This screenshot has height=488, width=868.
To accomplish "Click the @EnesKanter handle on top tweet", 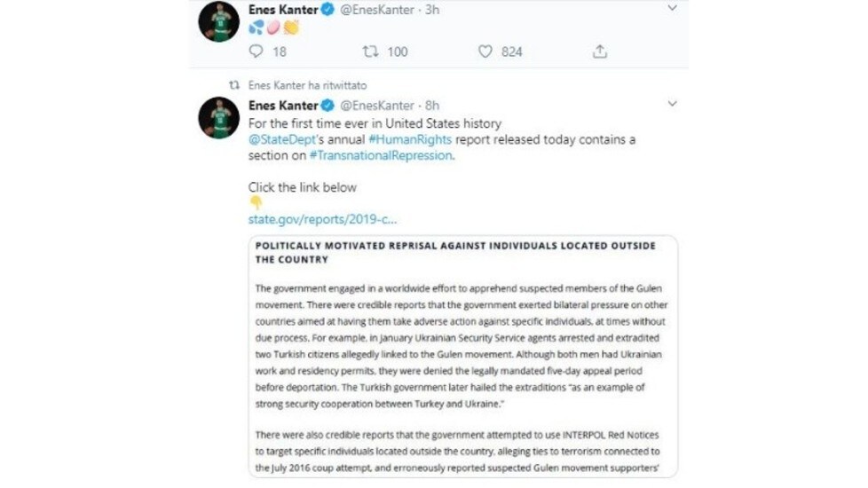I will click(377, 10).
